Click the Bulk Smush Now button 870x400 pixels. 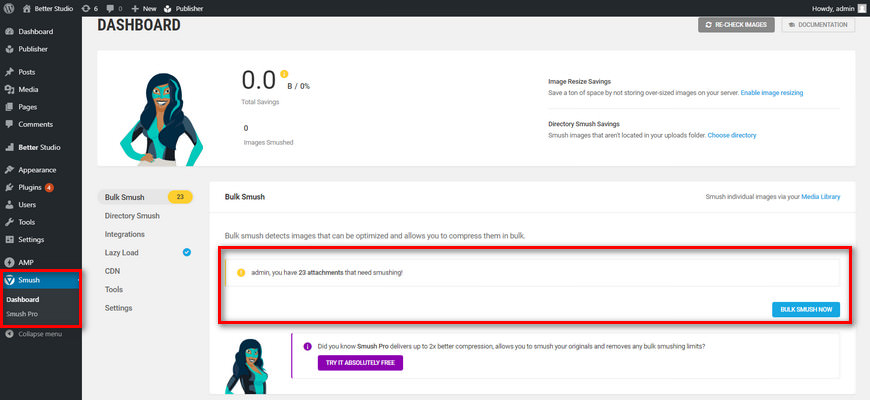click(806, 310)
